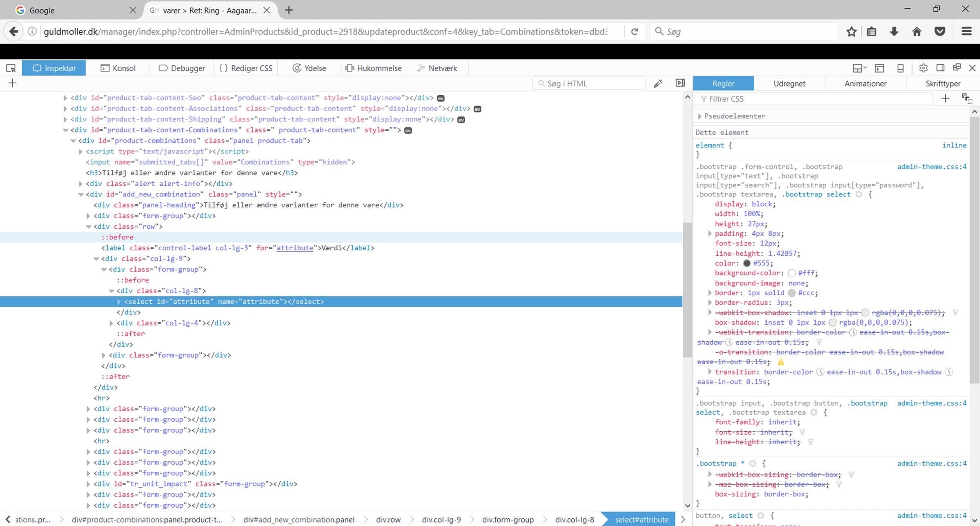
Task: Open the downloads arrow icon
Action: click(x=894, y=31)
